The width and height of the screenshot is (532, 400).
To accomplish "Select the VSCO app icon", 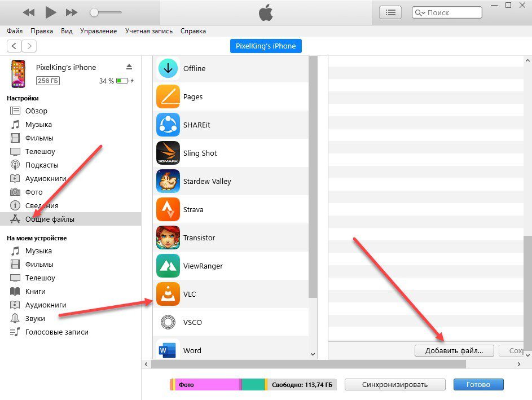I will click(168, 322).
